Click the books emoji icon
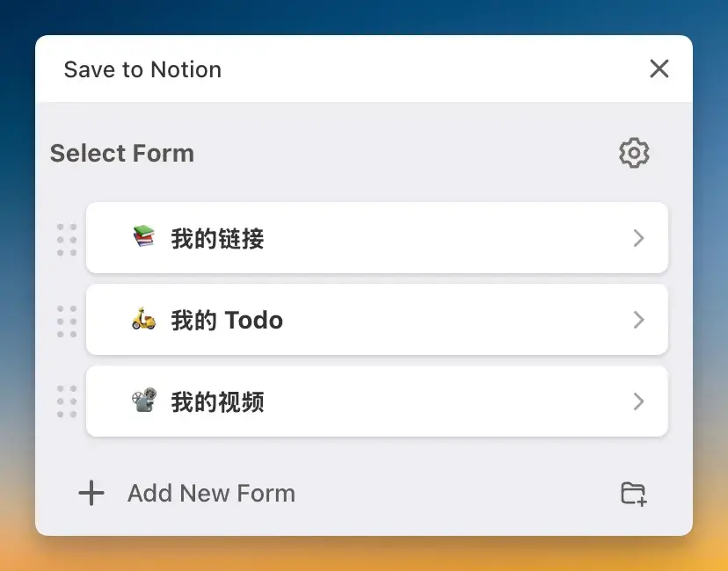 pyautogui.click(x=143, y=237)
